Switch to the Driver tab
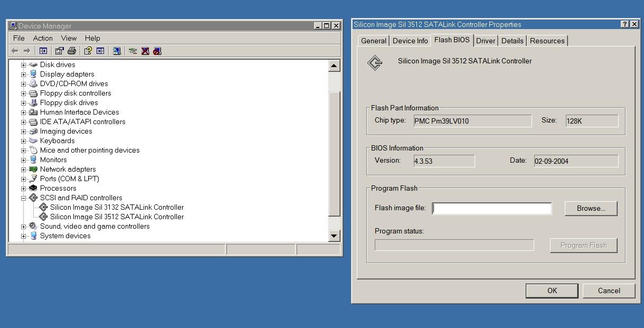 pos(486,41)
